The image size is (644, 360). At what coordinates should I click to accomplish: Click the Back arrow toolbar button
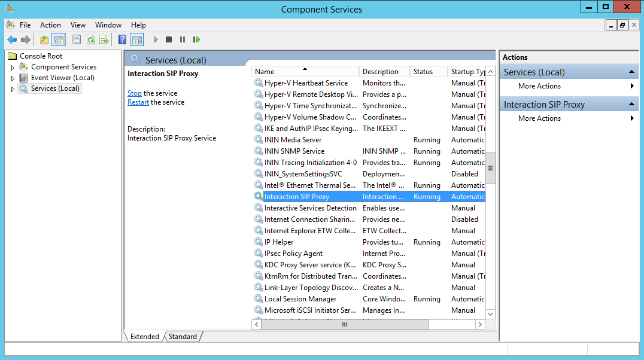coord(12,40)
